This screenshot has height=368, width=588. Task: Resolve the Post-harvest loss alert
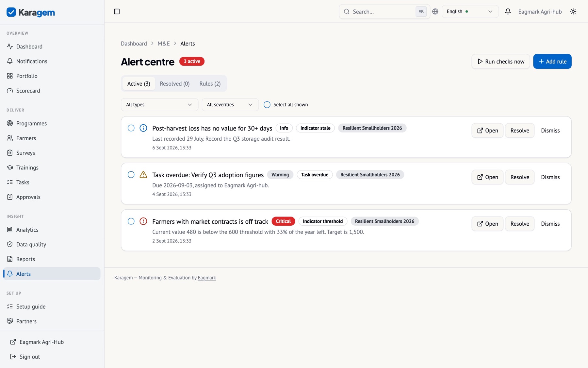coord(519,131)
